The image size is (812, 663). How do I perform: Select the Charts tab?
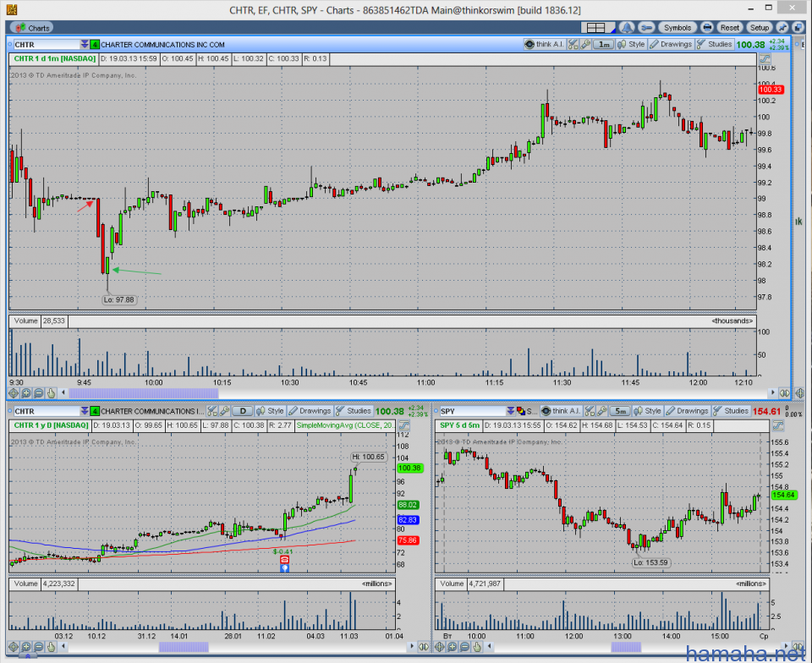tap(33, 28)
